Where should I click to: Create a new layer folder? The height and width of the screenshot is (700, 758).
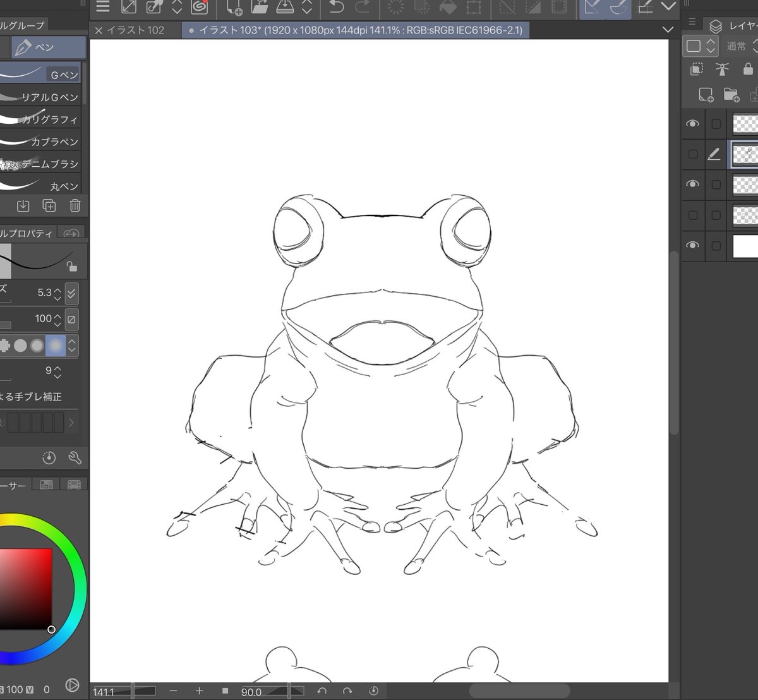[x=731, y=95]
